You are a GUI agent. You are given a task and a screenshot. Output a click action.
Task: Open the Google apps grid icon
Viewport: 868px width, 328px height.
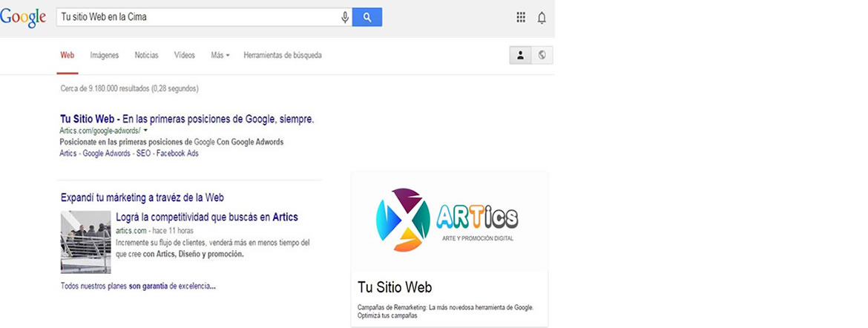point(521,18)
